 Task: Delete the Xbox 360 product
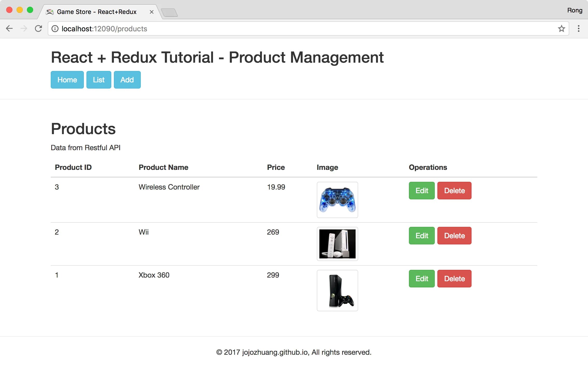pyautogui.click(x=454, y=279)
